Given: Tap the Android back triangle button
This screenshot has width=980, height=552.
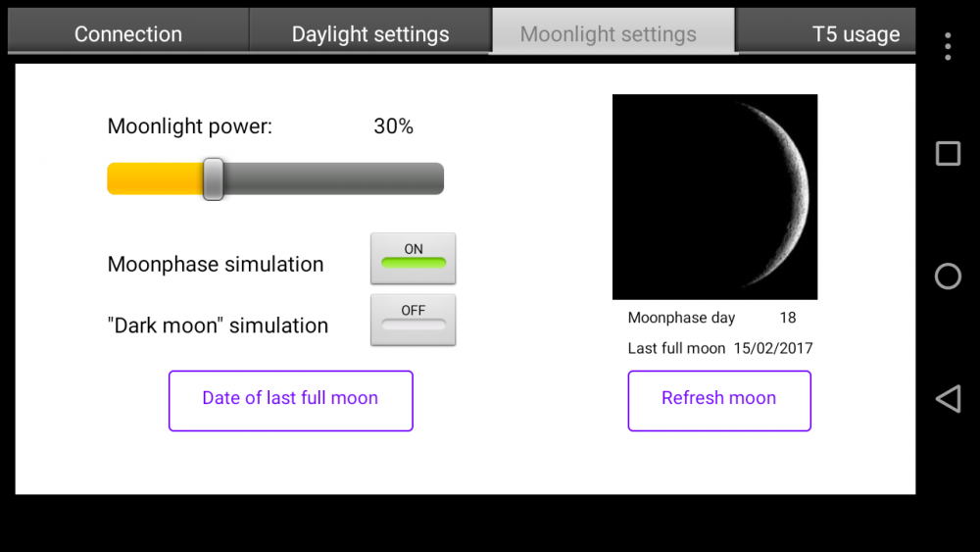Looking at the screenshot, I should point(948,398).
